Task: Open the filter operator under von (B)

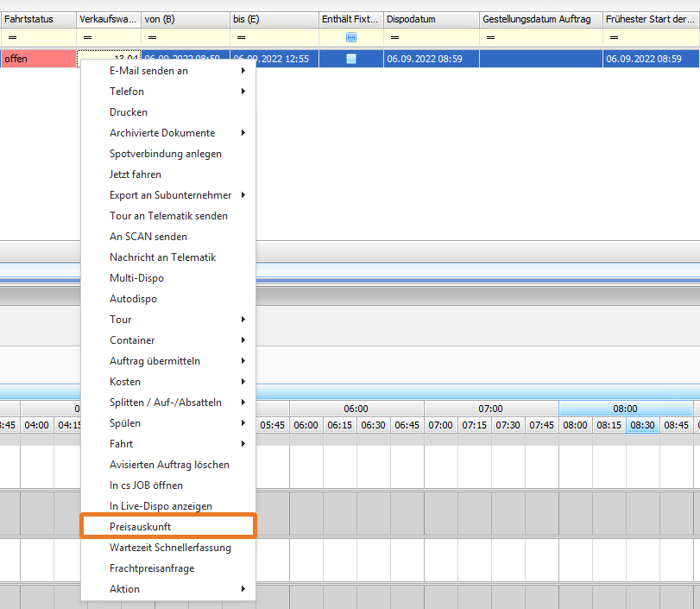Action: click(x=152, y=38)
